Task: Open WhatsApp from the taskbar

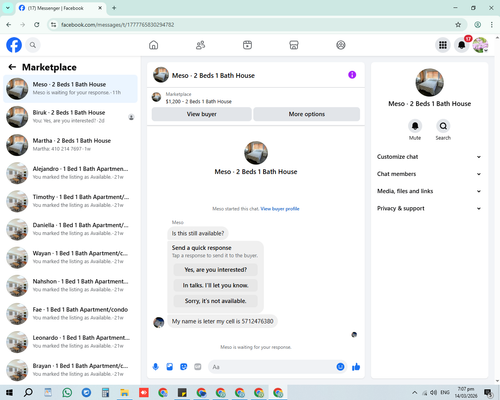Action: (67, 393)
